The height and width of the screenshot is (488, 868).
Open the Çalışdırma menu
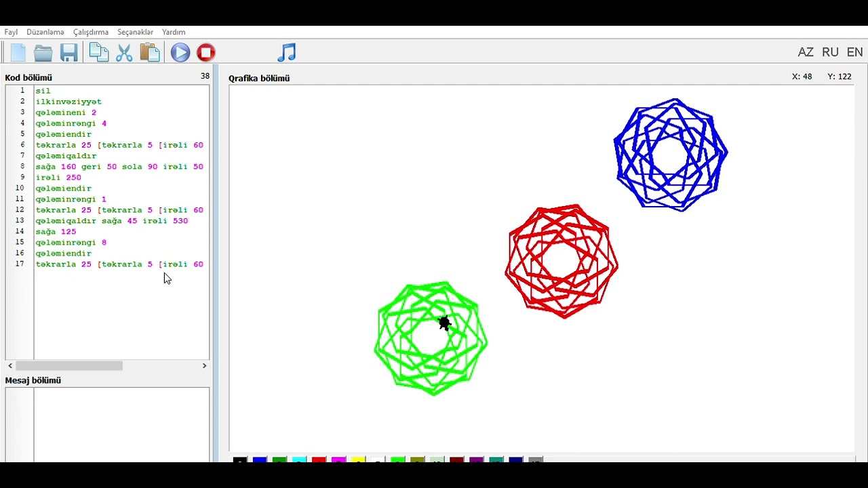91,32
